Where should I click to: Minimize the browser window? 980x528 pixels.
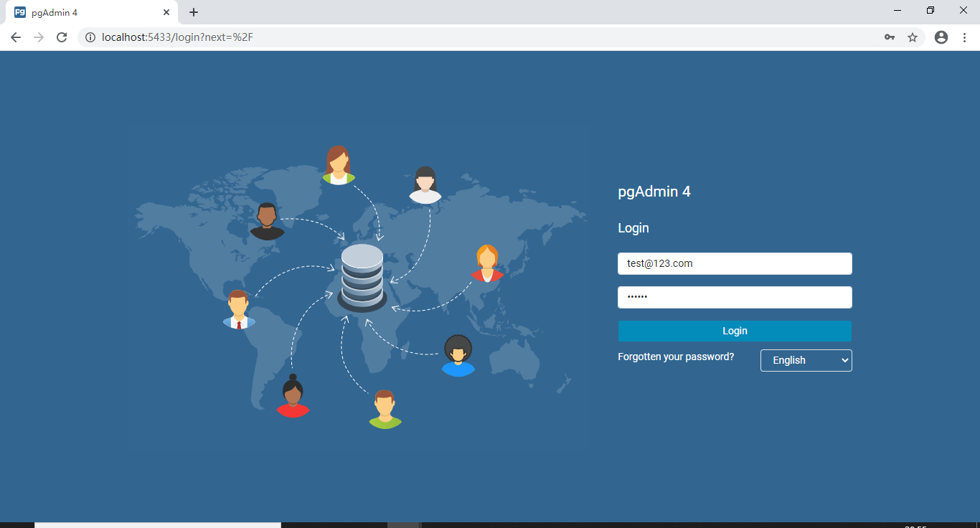coord(897,11)
